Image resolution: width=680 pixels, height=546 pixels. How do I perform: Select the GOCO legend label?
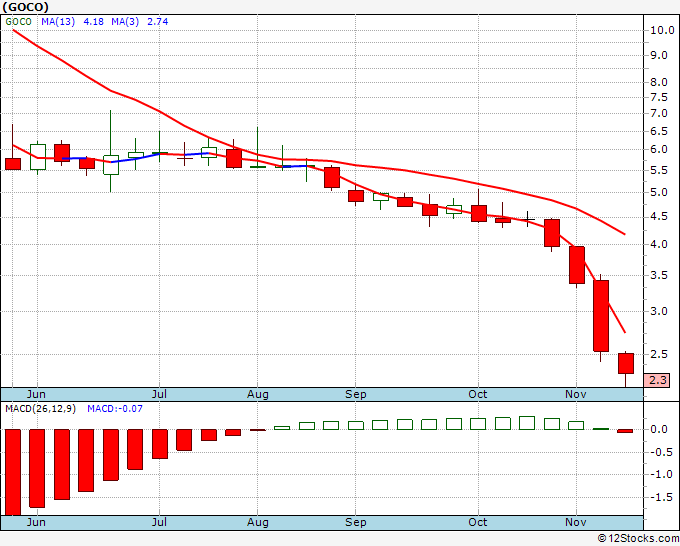(19, 22)
